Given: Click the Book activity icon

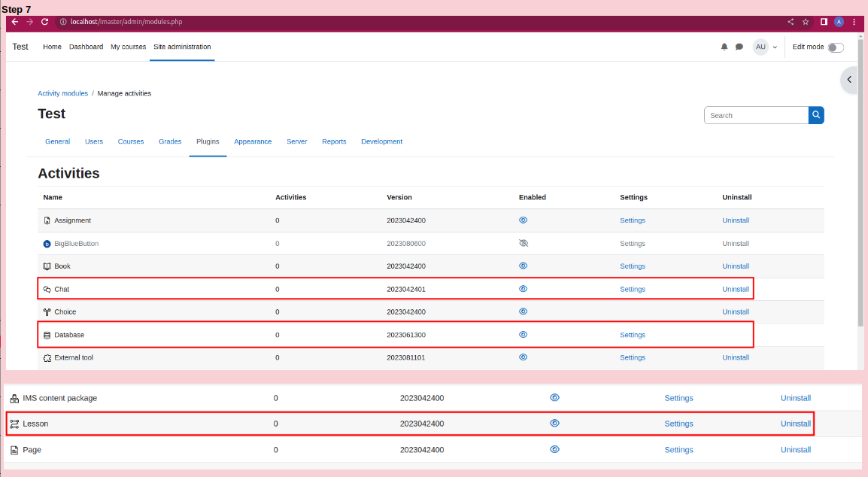Looking at the screenshot, I should pyautogui.click(x=47, y=266).
